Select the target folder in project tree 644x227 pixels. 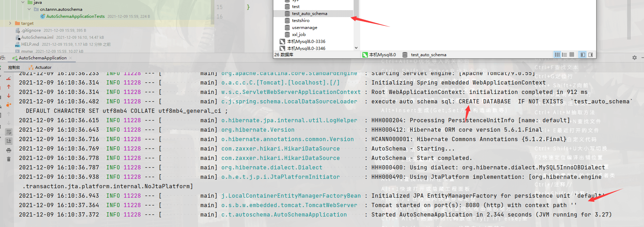point(27,23)
